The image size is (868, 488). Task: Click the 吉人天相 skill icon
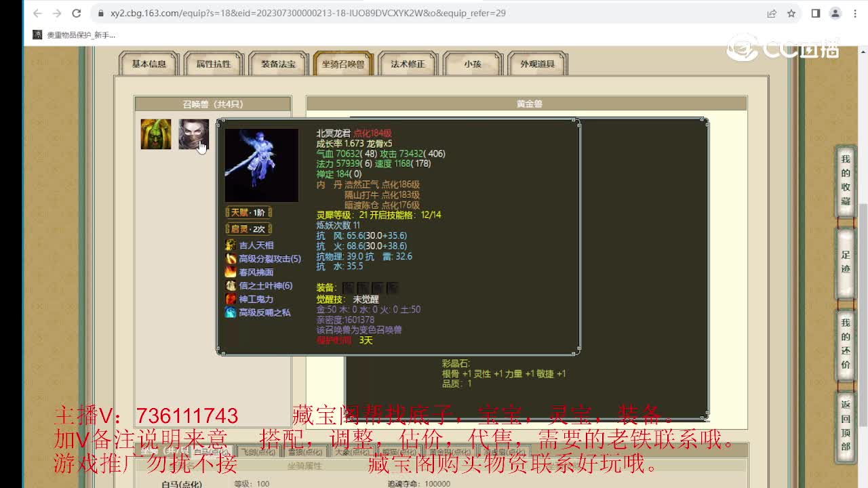point(231,245)
